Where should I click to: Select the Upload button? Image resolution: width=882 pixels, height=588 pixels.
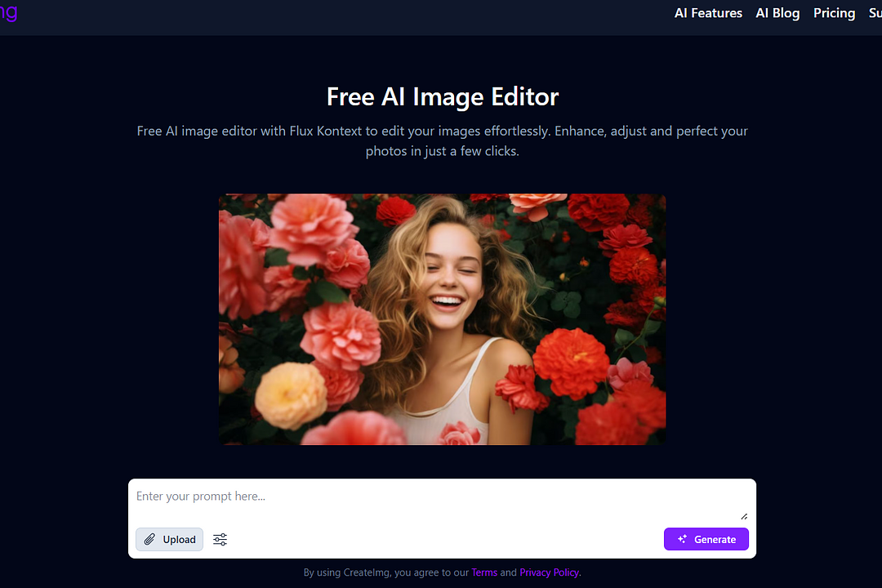pos(169,539)
